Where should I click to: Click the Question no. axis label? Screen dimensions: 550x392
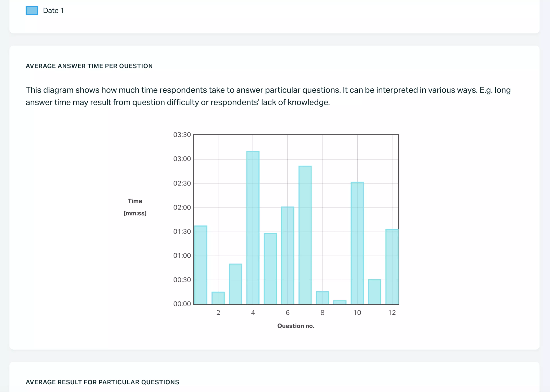pyautogui.click(x=296, y=326)
